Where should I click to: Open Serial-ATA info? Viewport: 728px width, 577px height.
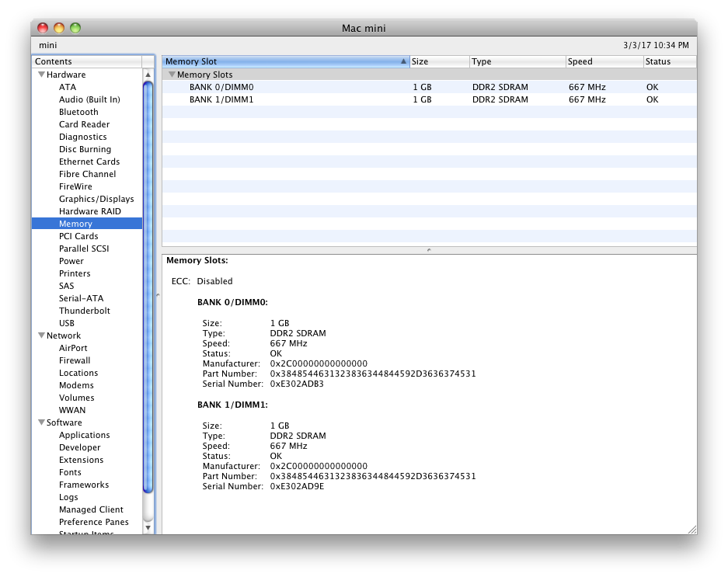tap(81, 298)
